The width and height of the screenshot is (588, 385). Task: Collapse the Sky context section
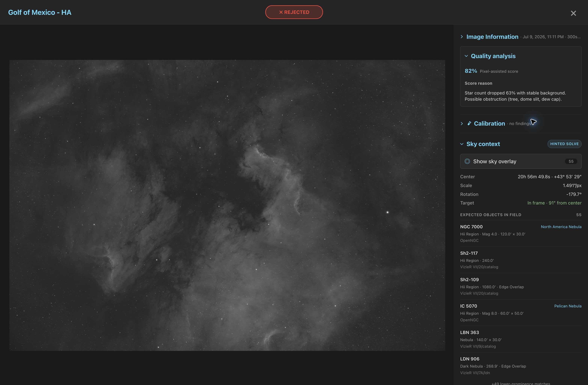tap(462, 144)
